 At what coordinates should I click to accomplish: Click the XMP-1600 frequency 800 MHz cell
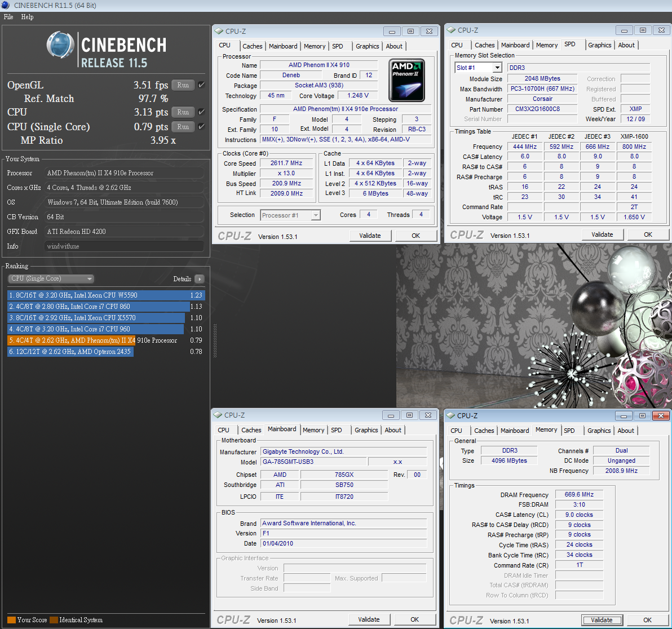click(x=634, y=147)
